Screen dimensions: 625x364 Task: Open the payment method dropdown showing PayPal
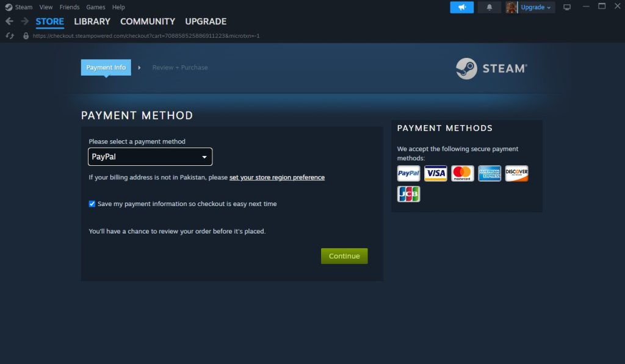(150, 157)
